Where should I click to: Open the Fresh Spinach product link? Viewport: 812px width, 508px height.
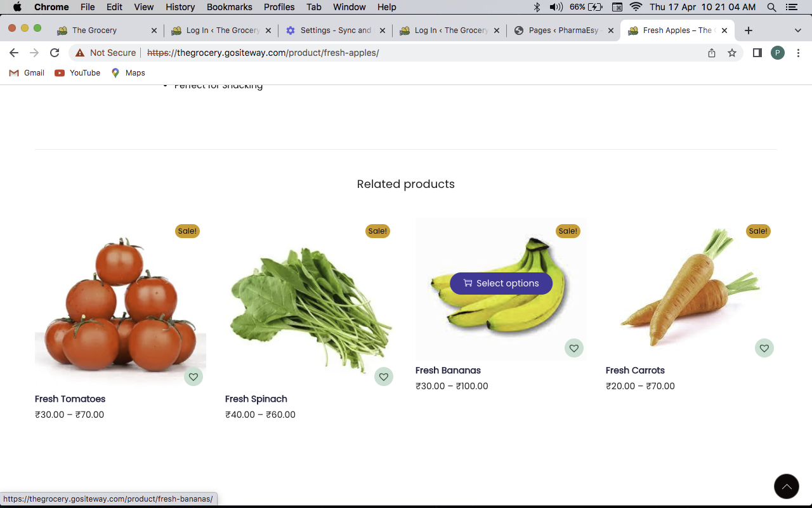pos(256,399)
